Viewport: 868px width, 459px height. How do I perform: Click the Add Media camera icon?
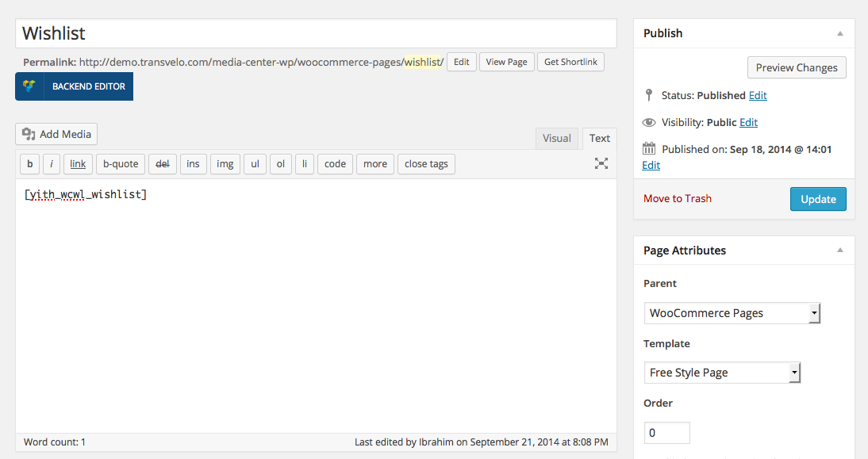29,135
